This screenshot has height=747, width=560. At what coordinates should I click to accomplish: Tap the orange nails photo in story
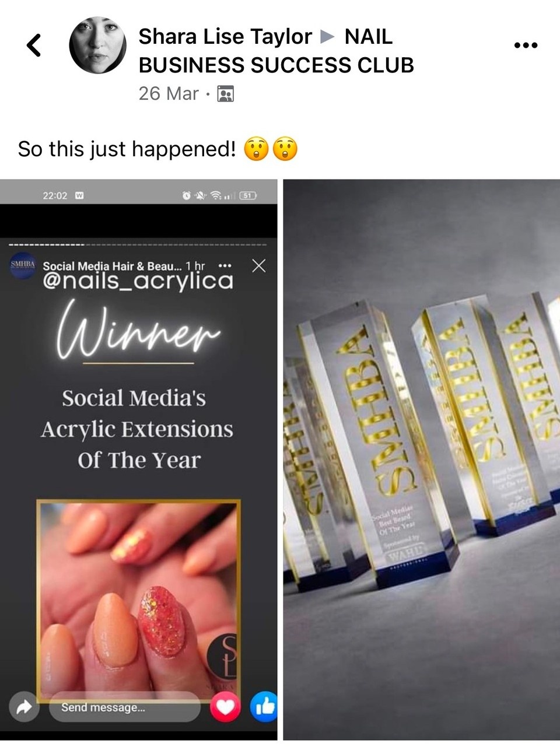[x=139, y=601]
